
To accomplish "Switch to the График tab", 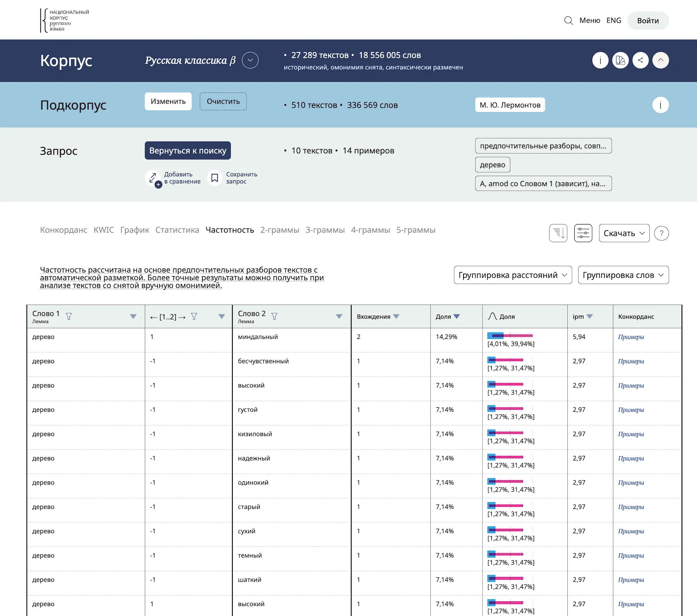I will coord(135,230).
